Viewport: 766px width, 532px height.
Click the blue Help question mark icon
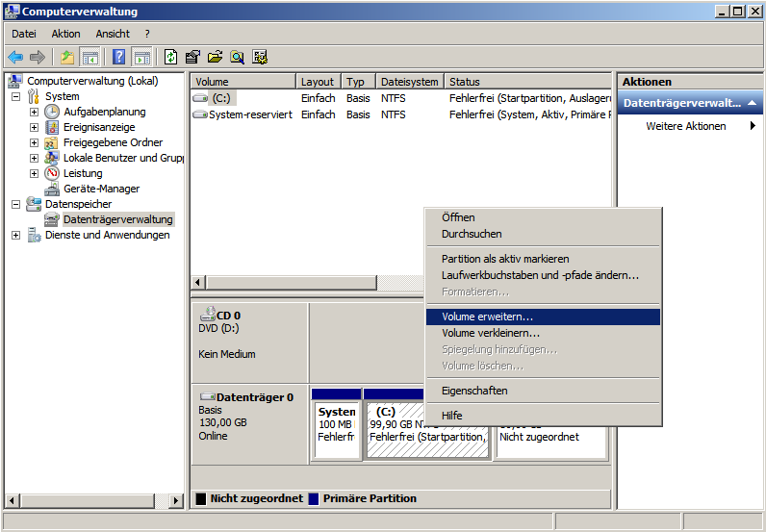(119, 57)
